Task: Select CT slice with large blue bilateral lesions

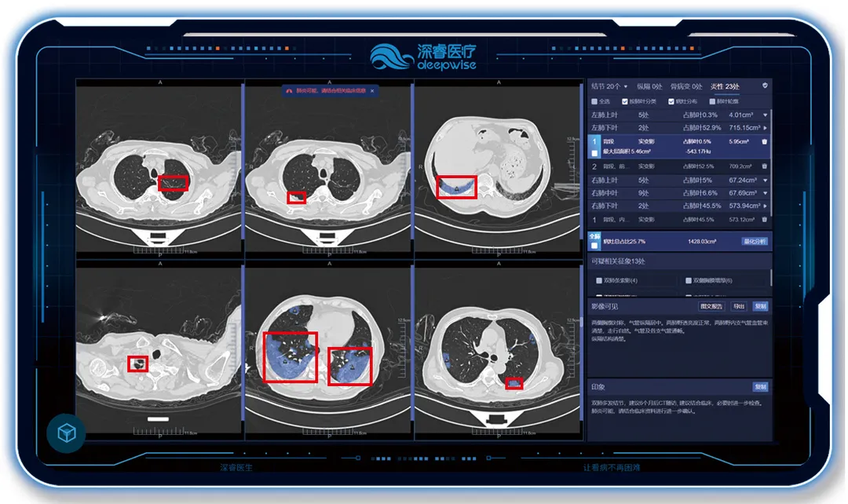Action: [x=329, y=349]
